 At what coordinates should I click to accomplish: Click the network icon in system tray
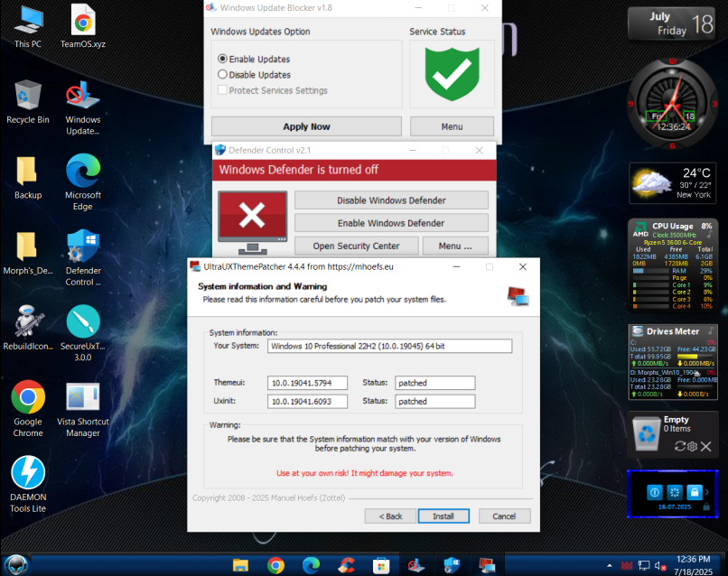pos(644,565)
